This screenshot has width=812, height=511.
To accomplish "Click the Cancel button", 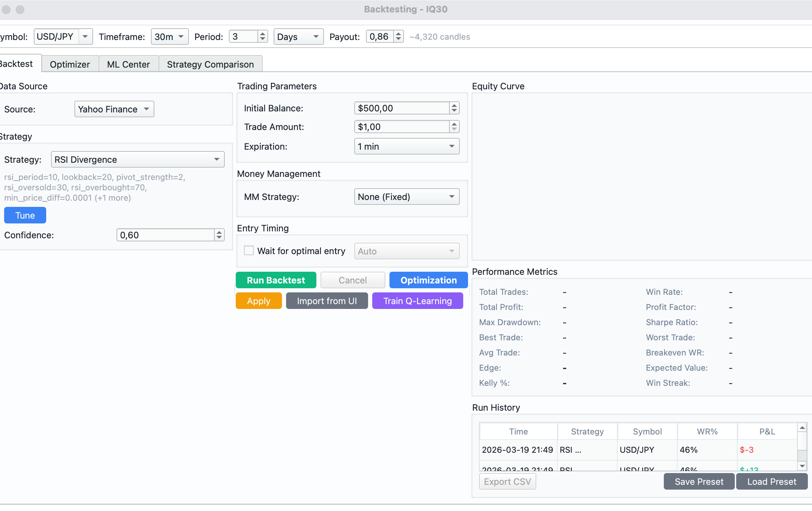I will (353, 280).
